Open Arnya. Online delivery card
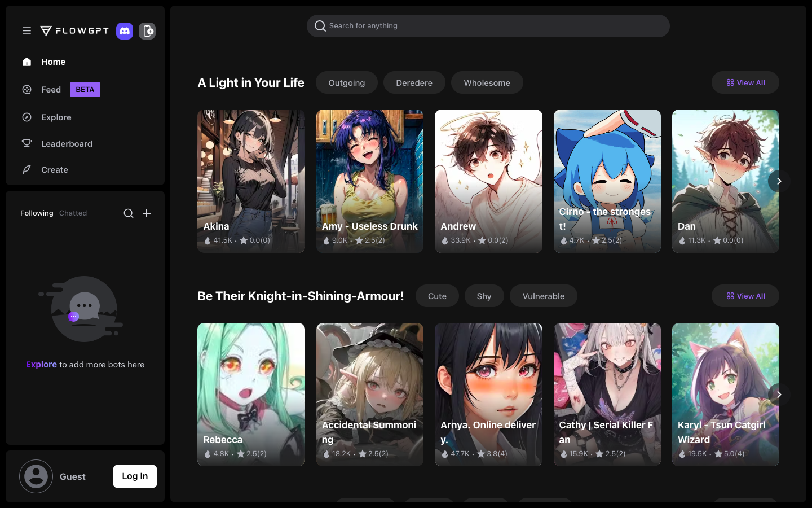Viewport: 812px width, 508px height. (488, 395)
